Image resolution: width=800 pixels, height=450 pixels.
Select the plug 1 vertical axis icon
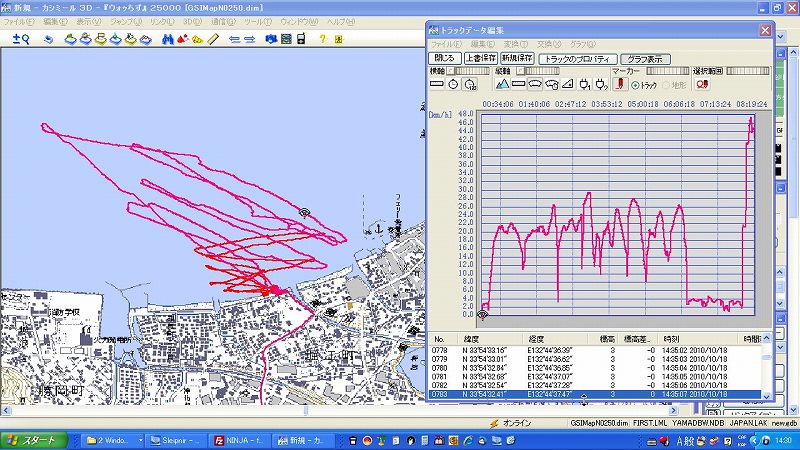[x=585, y=84]
